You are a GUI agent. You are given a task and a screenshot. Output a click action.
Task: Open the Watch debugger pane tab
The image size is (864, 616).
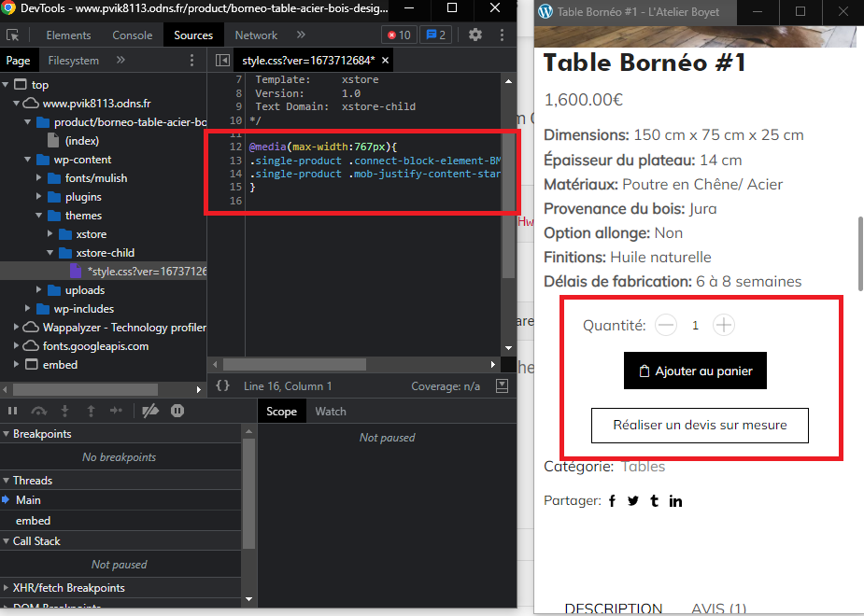[331, 412]
